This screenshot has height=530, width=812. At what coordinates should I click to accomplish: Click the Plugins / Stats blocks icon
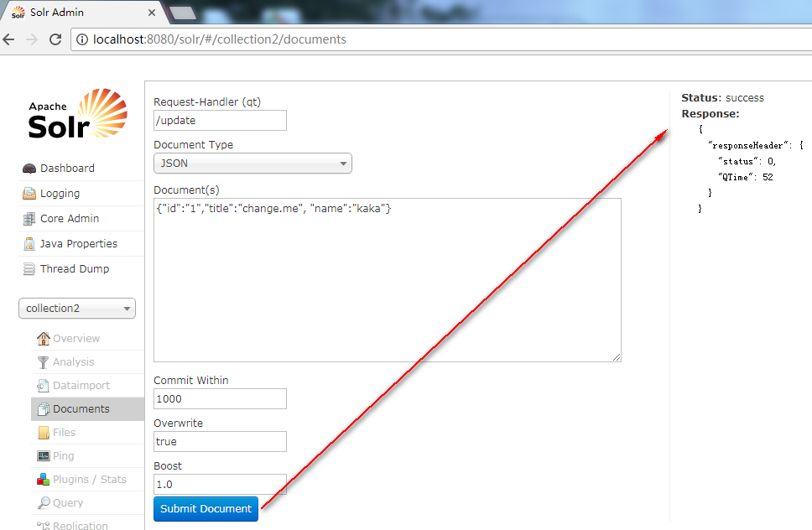tap(43, 480)
